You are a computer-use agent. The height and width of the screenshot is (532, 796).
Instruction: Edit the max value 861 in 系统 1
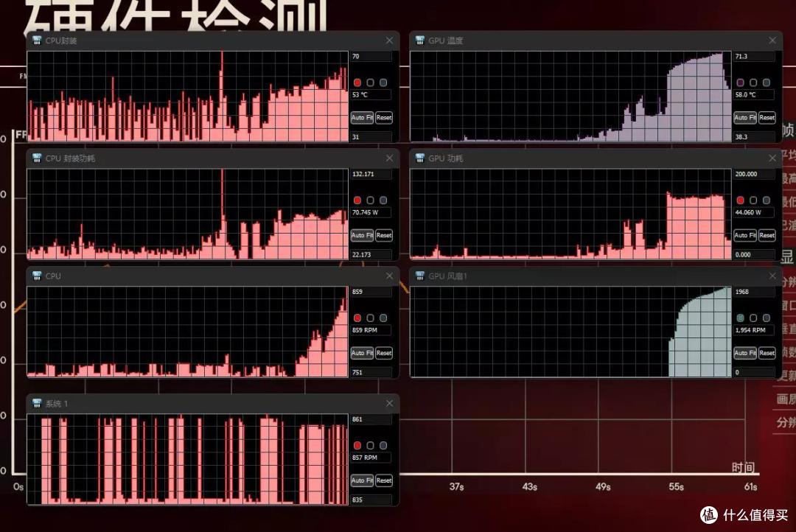[371, 419]
